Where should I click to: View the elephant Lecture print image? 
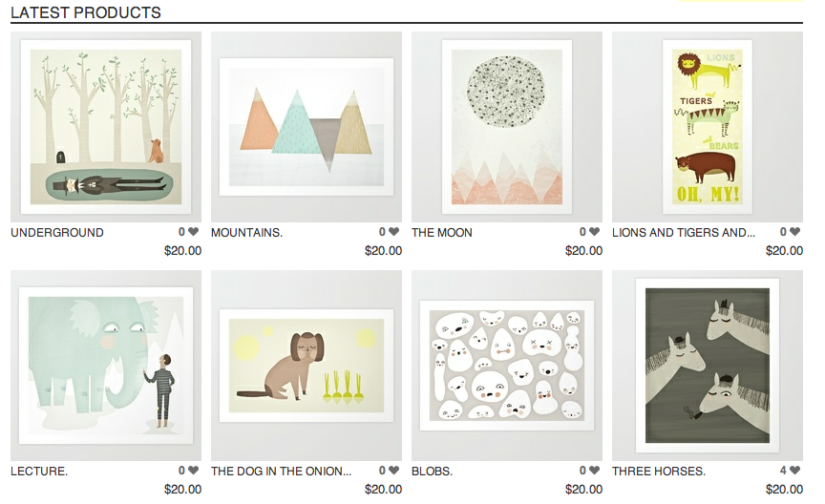tap(106, 366)
